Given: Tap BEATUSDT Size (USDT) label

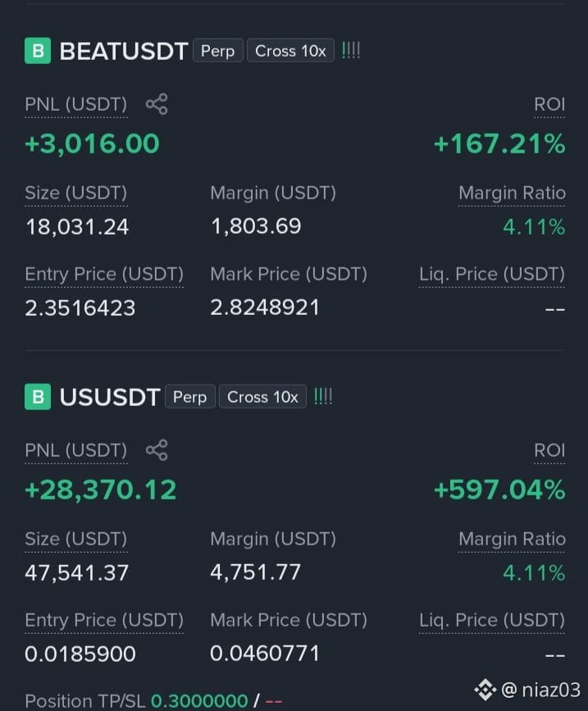Looking at the screenshot, I should (76, 193).
